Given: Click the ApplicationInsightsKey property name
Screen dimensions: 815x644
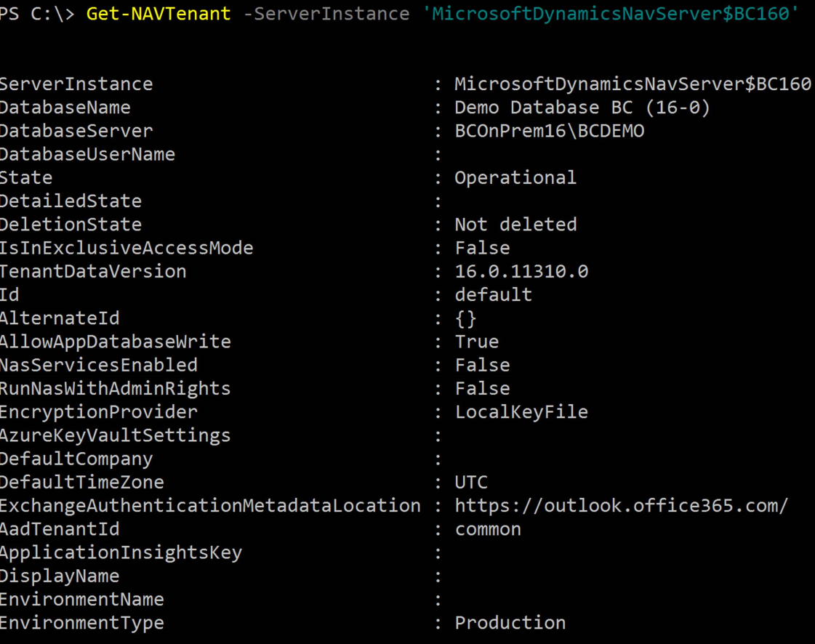Looking at the screenshot, I should [x=121, y=553].
